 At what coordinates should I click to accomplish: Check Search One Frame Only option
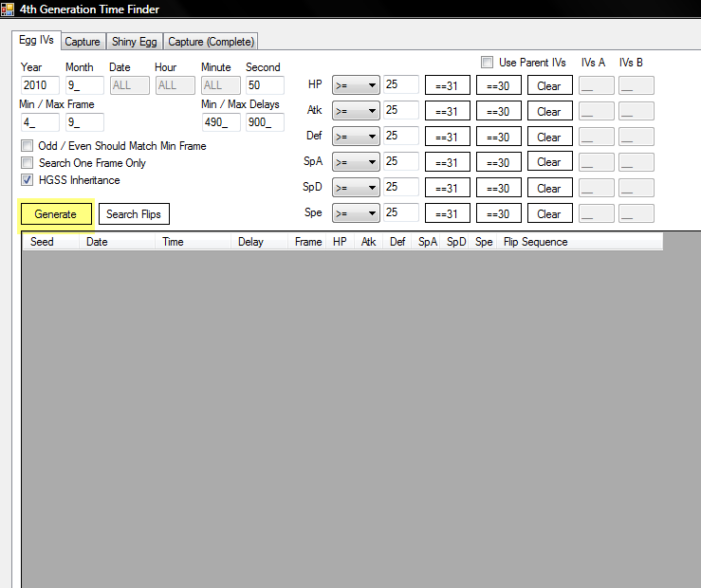27,163
